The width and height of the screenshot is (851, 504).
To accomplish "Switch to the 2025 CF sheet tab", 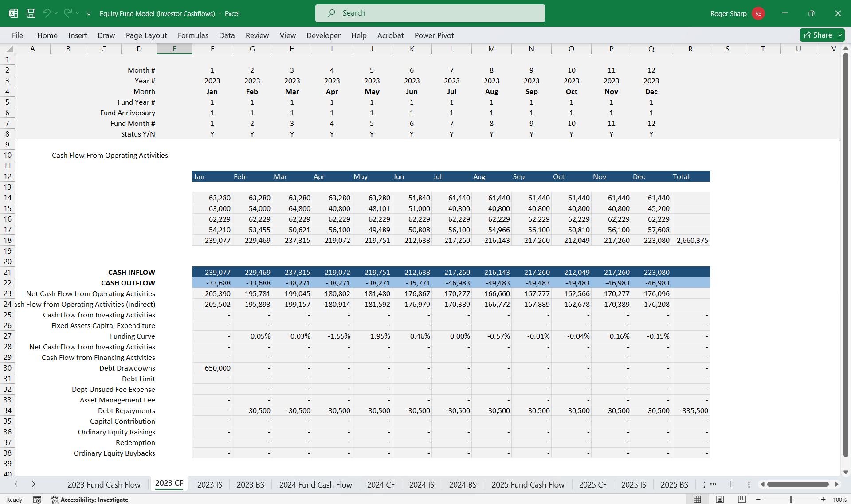I will click(x=592, y=484).
